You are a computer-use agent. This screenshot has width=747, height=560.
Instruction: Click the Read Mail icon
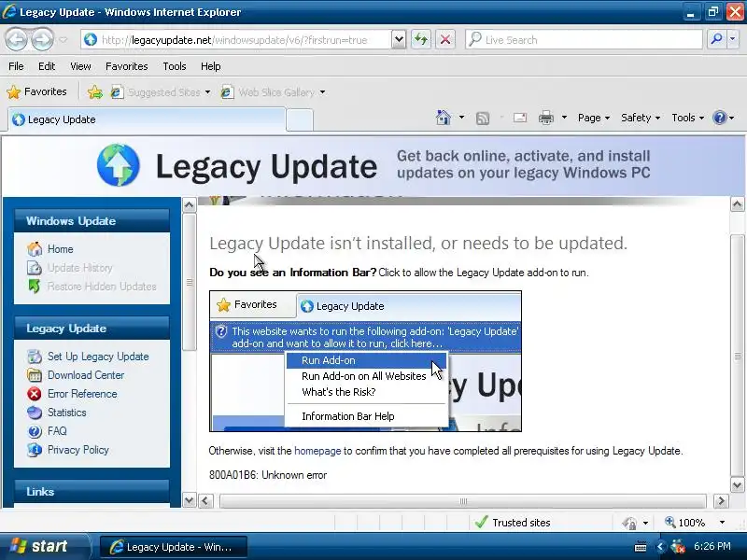[520, 118]
